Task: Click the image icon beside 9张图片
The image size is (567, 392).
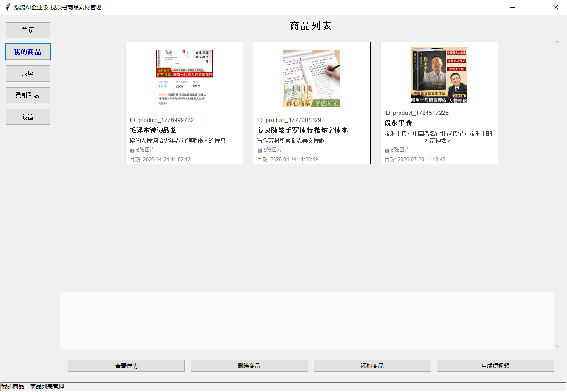Action: (x=259, y=150)
